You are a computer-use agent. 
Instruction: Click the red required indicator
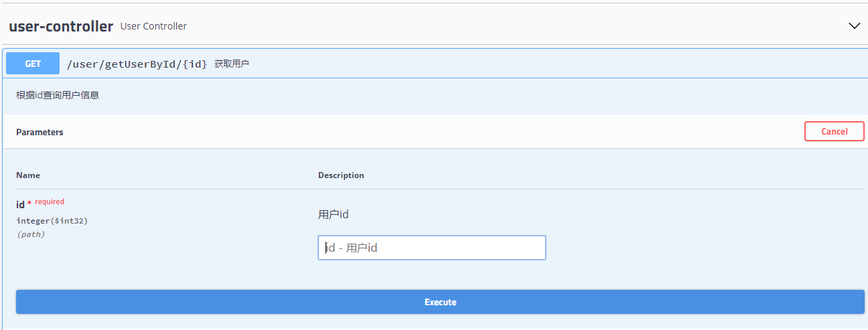pos(50,201)
